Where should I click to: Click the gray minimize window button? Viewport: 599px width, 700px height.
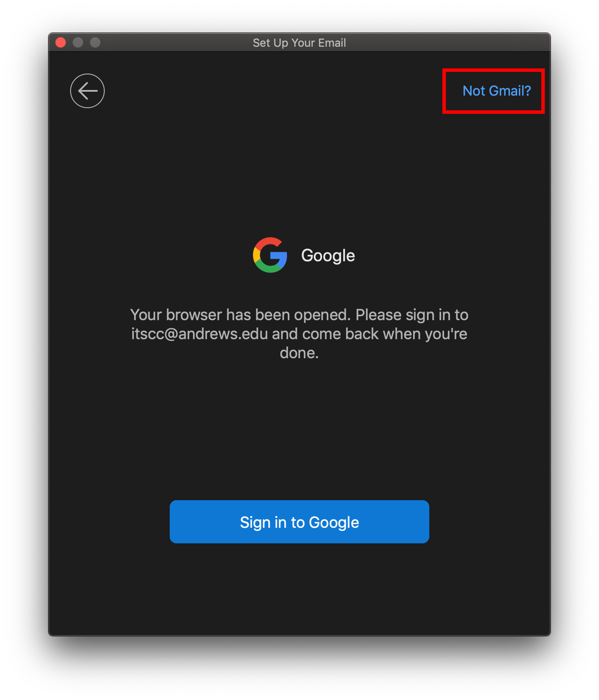click(78, 43)
